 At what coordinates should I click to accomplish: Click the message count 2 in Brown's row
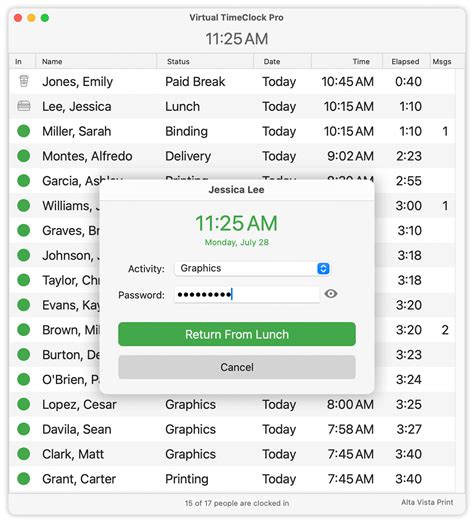(x=445, y=330)
